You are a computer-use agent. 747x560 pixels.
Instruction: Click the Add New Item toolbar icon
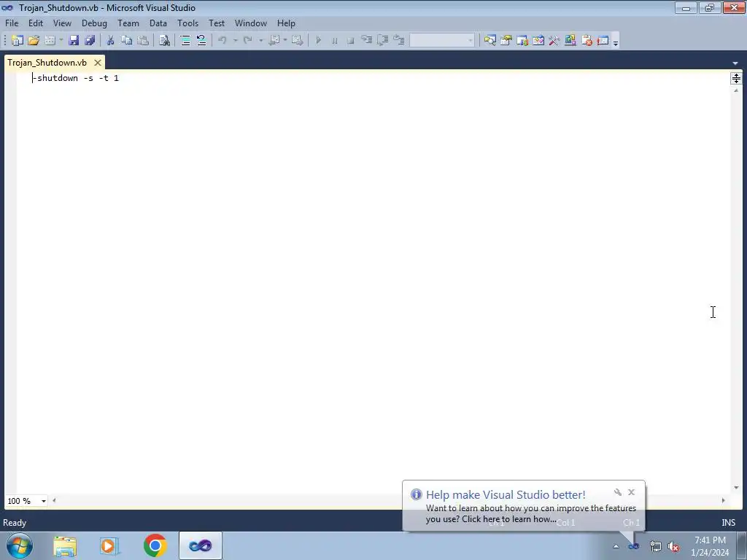(x=50, y=41)
